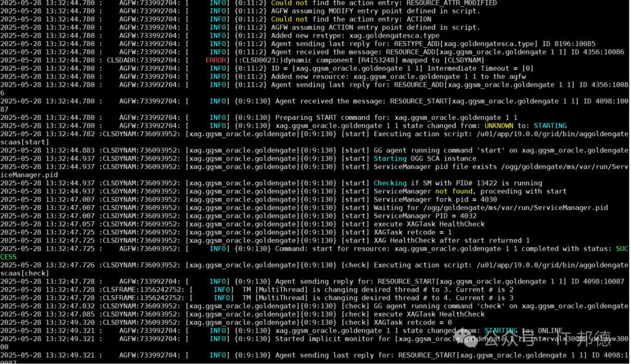
Task: Select '(:CLSD0023:)dynamic component [R4153248]' text
Action: (x=316, y=60)
